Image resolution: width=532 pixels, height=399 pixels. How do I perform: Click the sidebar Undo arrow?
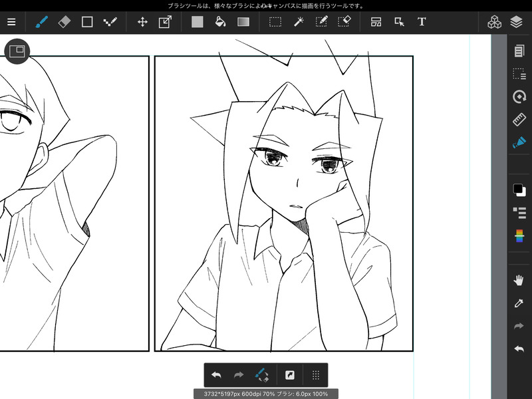pyautogui.click(x=519, y=348)
